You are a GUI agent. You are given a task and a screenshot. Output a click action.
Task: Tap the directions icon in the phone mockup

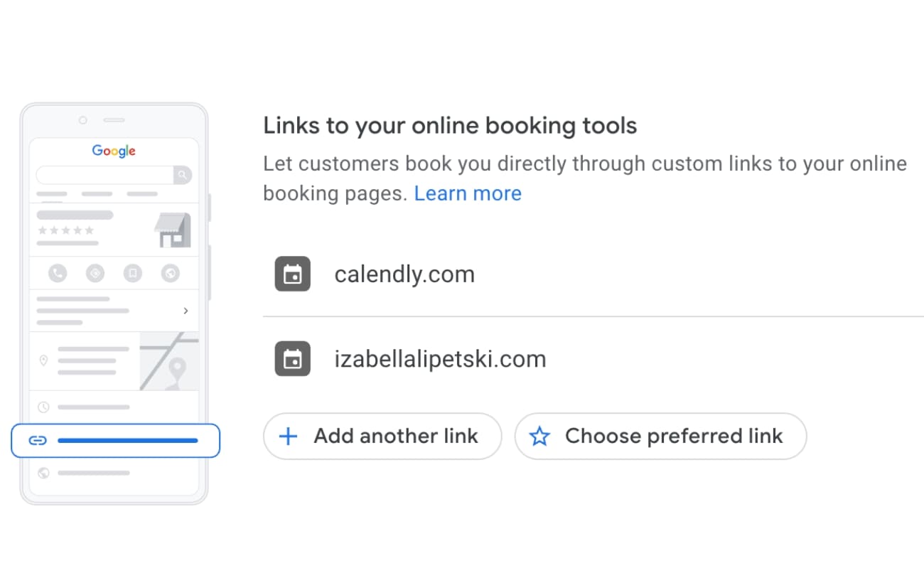[95, 272]
